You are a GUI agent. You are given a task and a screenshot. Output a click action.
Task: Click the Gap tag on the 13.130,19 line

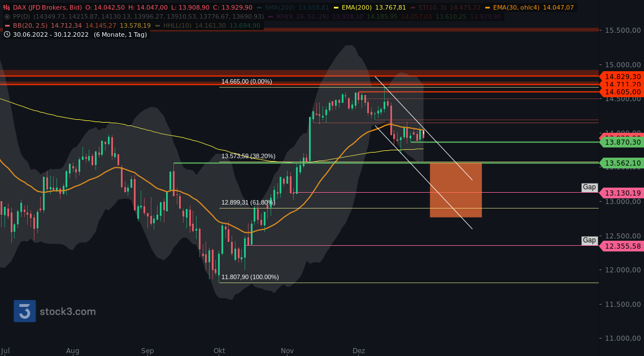(589, 187)
